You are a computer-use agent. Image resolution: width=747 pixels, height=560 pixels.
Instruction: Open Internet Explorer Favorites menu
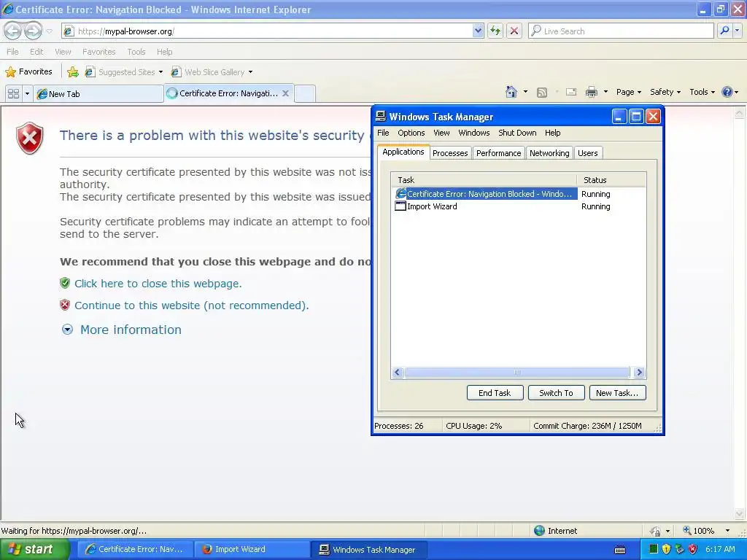point(98,52)
